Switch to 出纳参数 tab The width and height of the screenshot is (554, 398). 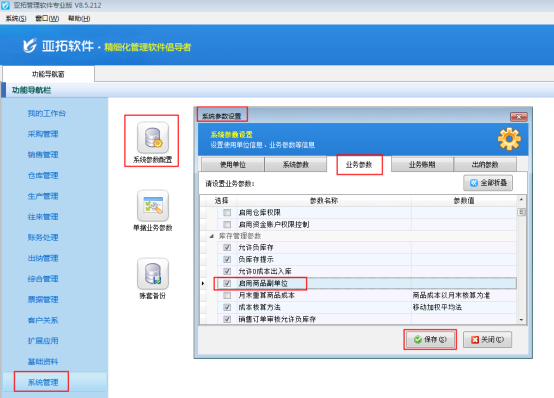pos(485,165)
